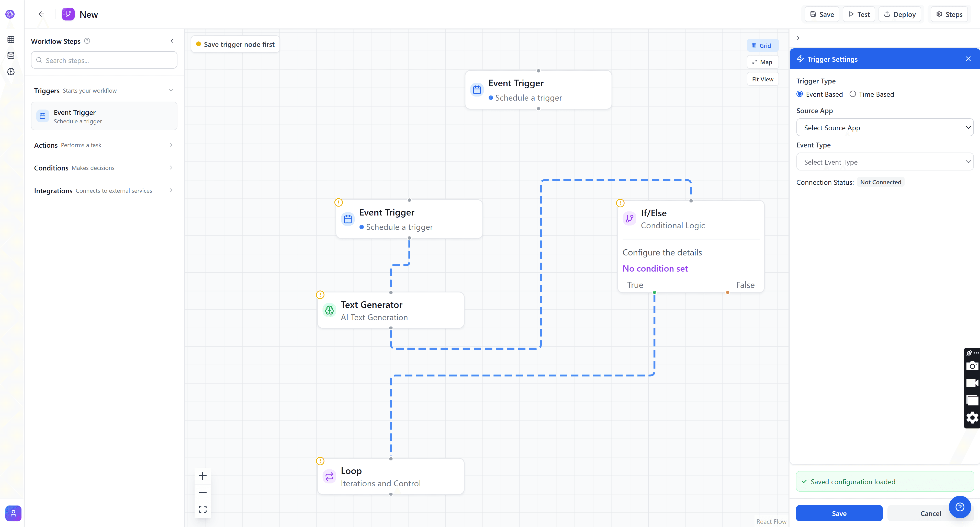Select the Time Based trigger option
This screenshot has width=980, height=527.
[853, 94]
